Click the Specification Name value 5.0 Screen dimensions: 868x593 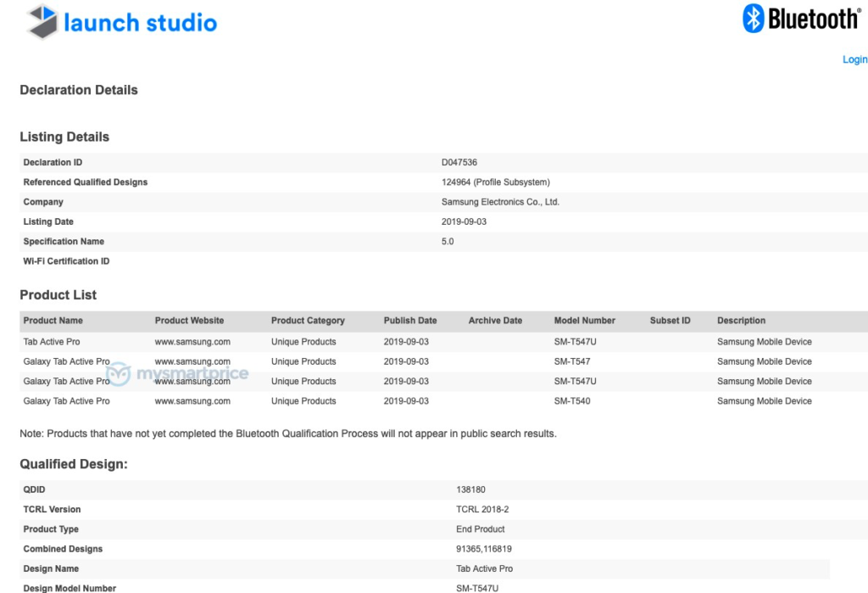448,242
